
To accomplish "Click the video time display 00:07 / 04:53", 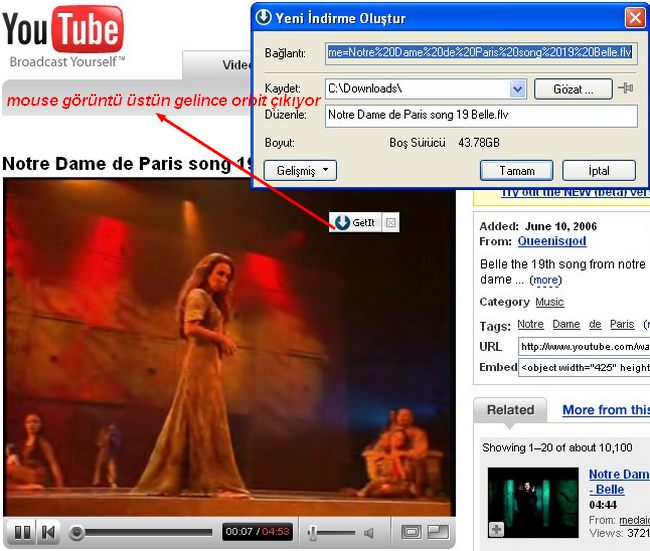I will (x=257, y=532).
